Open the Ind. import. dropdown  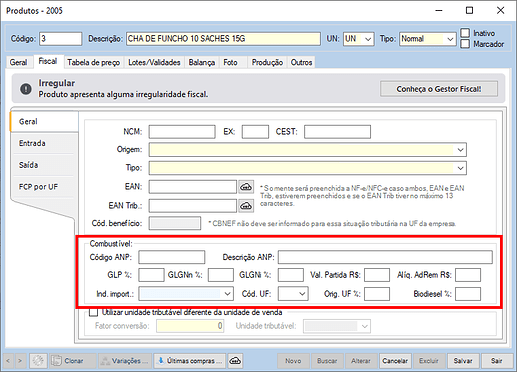tap(227, 294)
